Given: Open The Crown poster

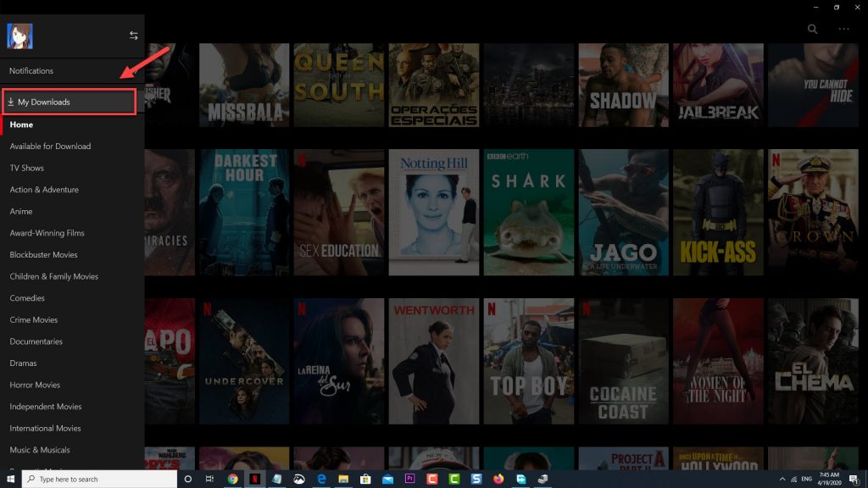Looking at the screenshot, I should click(x=813, y=212).
